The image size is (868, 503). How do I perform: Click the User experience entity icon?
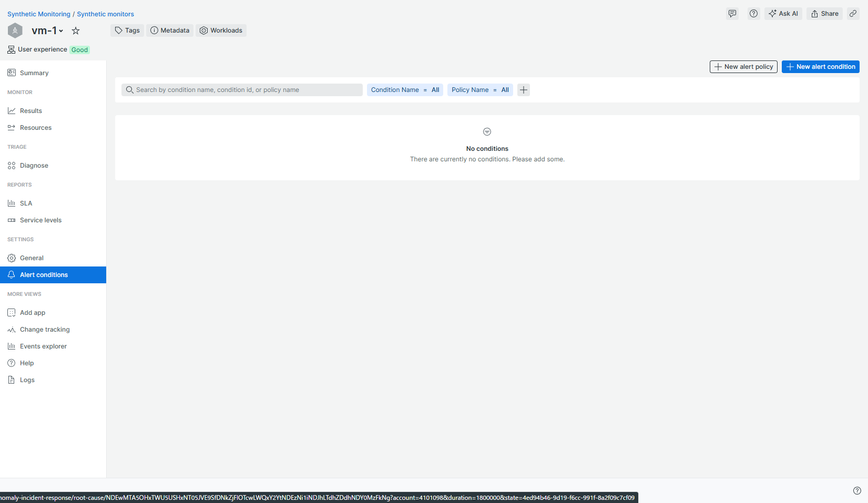[x=11, y=50]
